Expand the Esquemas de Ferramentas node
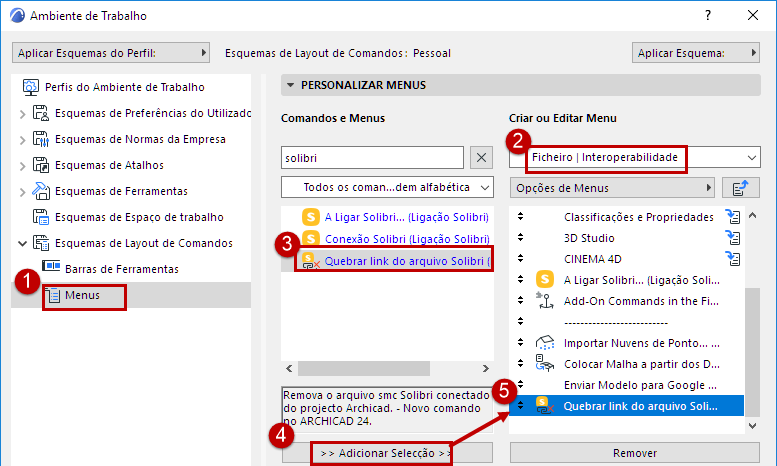This screenshot has width=777, height=466. [x=22, y=192]
